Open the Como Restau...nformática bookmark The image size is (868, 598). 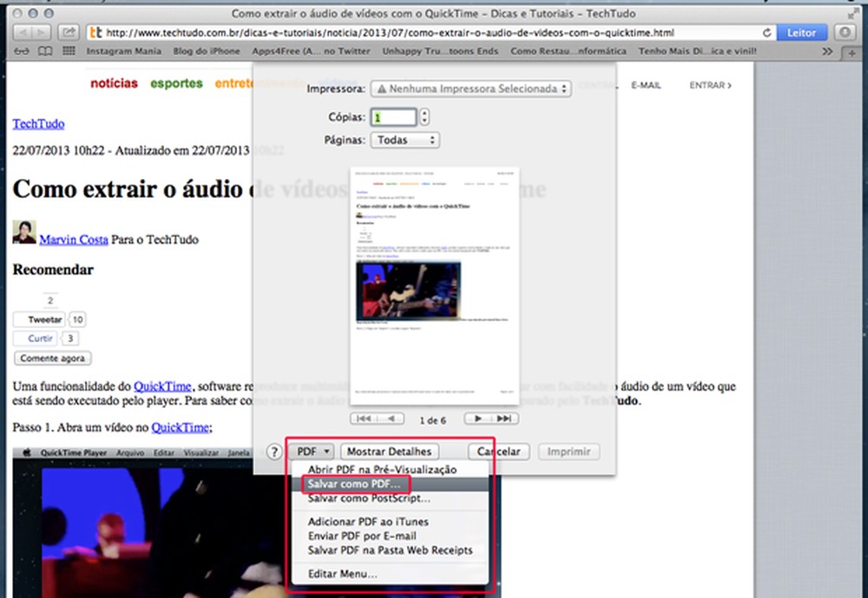[x=569, y=51]
